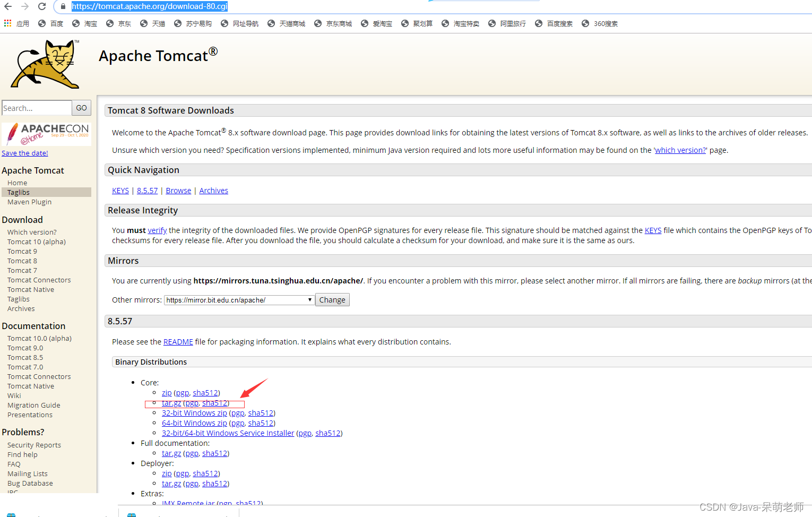Viewport: 812px width, 517px height.
Task: Open Tomcat 7 download page
Action: coord(22,270)
